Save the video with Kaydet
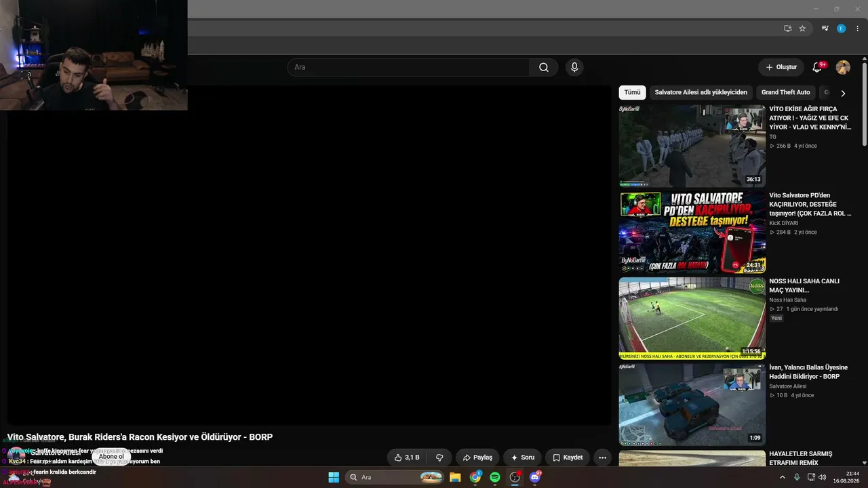This screenshot has width=868, height=488. pyautogui.click(x=568, y=457)
